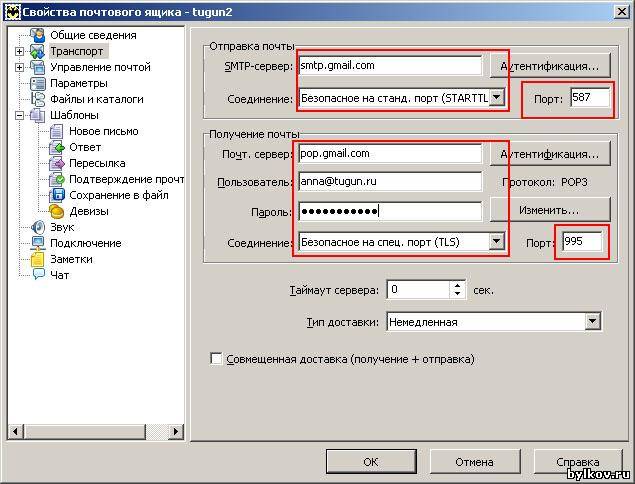Click the Чат speech bubble icon
This screenshot has width=635, height=484.
coord(38,275)
